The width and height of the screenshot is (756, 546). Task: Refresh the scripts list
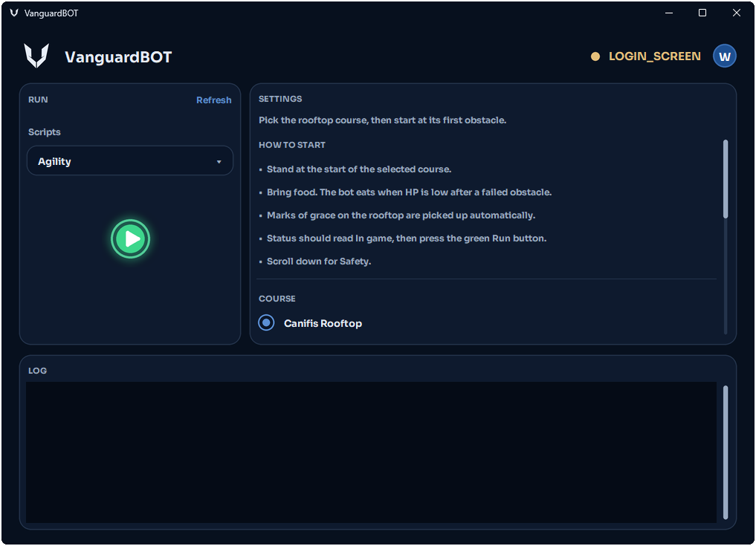coord(213,100)
